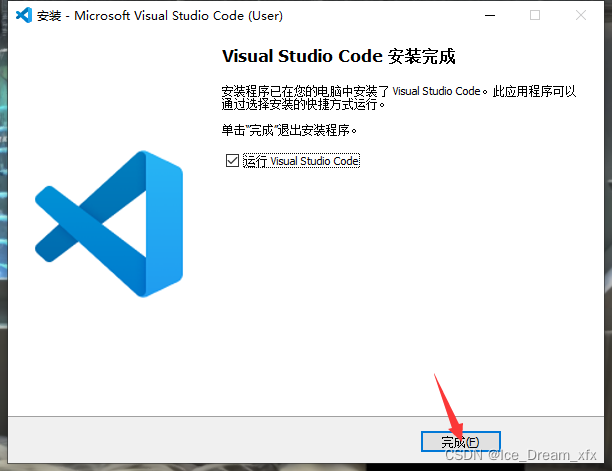Click the paragraph starting with 安装程序已在您的电脑中安装了
This screenshot has height=471, width=612.
pos(399,98)
